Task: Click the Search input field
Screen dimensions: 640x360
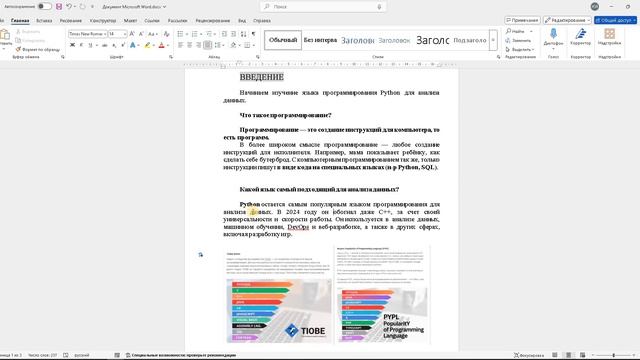Action: (323, 7)
